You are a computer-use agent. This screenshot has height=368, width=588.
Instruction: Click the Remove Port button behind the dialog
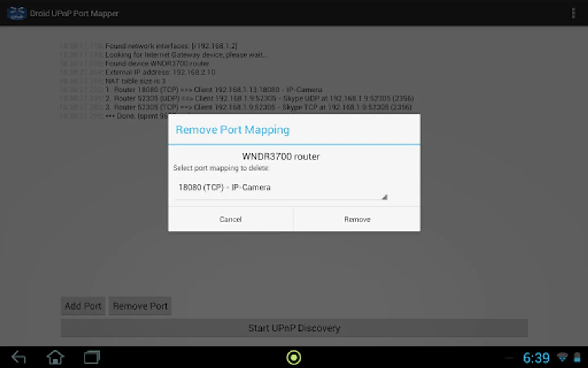pyautogui.click(x=140, y=306)
